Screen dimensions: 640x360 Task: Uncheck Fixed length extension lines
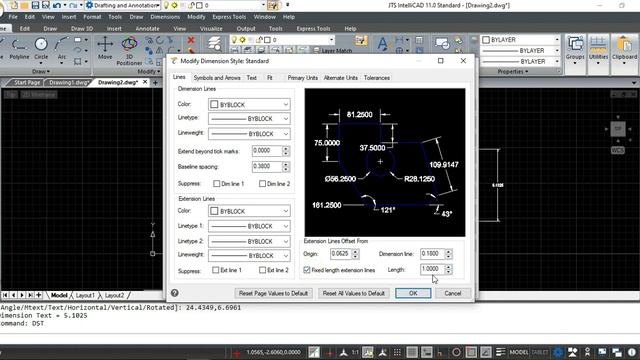307,270
